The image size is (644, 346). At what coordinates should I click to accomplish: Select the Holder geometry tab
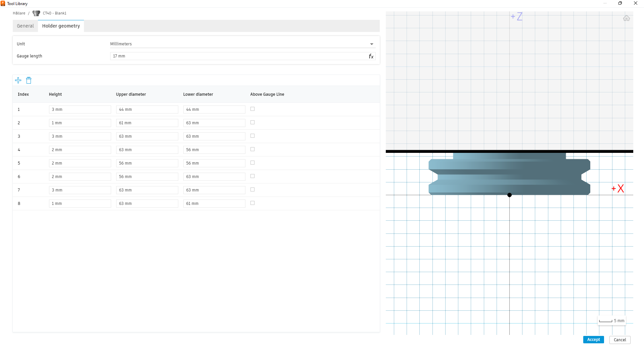(61, 26)
